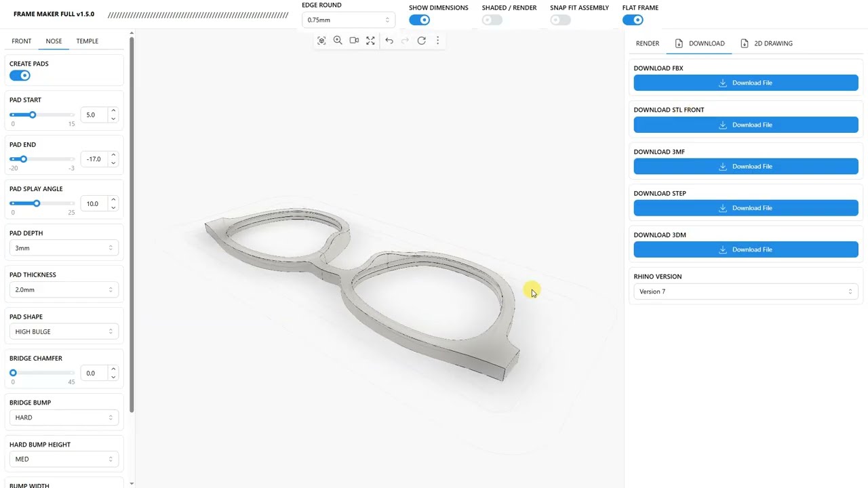
Task: Switch to the Temple tab
Action: 87,41
